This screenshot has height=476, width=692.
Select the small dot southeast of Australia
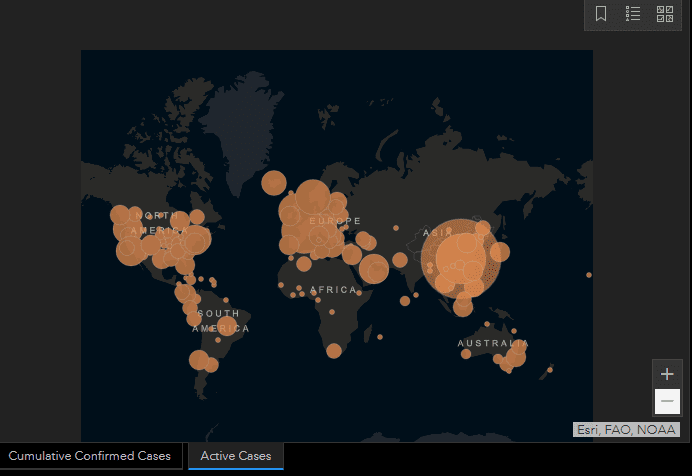[549, 370]
